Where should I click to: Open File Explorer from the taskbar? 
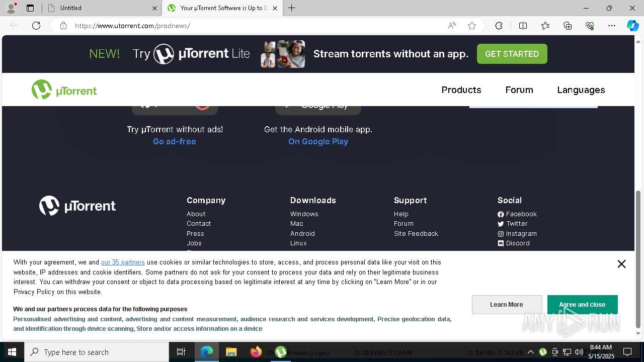point(231,352)
